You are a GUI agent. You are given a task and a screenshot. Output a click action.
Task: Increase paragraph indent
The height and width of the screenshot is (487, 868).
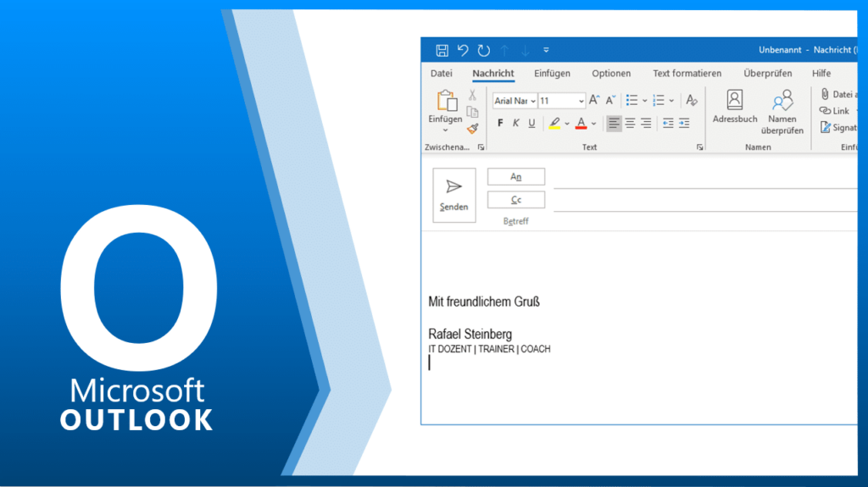pyautogui.click(x=684, y=123)
